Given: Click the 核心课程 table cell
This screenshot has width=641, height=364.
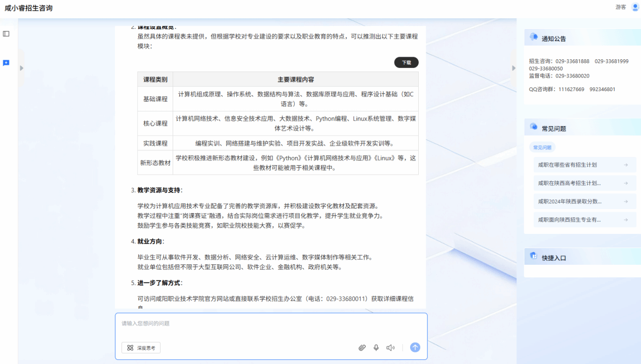Looking at the screenshot, I should coord(155,124).
